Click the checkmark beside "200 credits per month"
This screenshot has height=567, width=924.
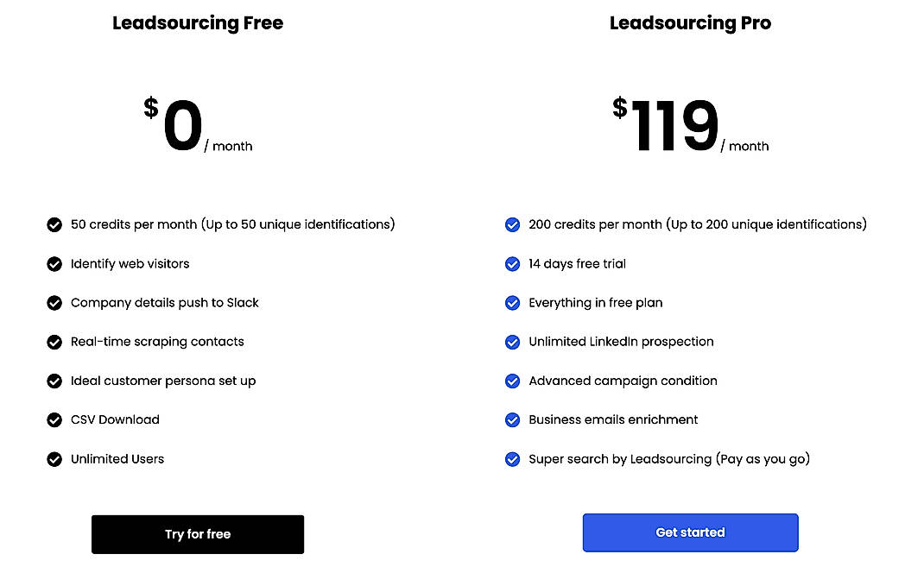[512, 224]
